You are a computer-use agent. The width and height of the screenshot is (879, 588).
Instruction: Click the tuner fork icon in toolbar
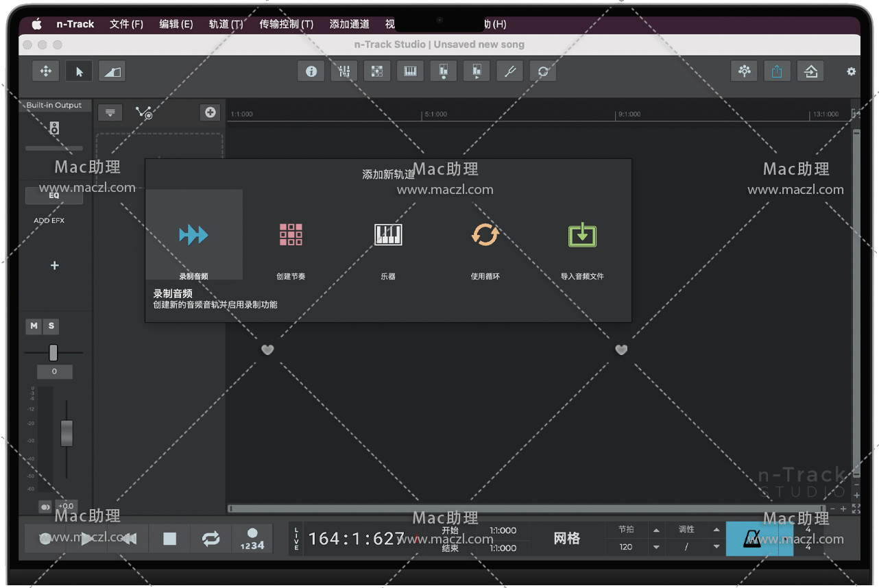point(509,71)
